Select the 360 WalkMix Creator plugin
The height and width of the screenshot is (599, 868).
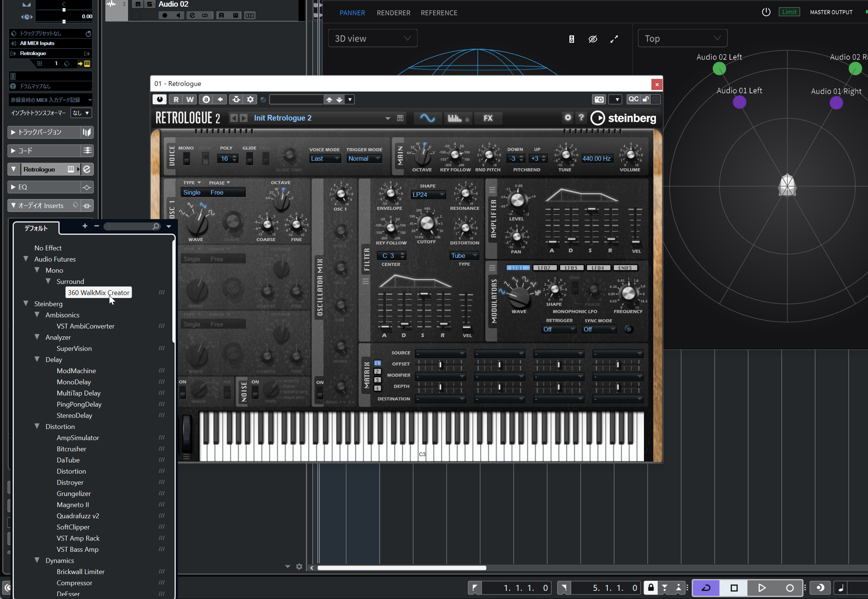(98, 292)
